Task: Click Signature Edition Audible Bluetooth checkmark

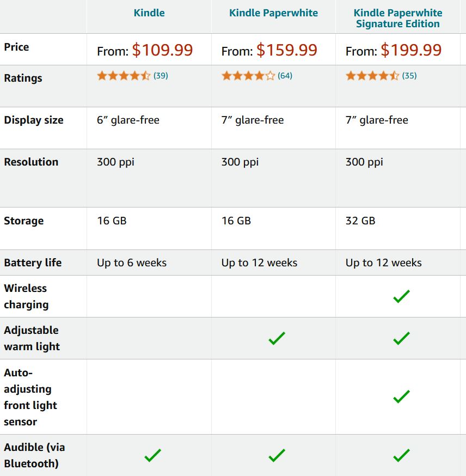Action: [401, 455]
